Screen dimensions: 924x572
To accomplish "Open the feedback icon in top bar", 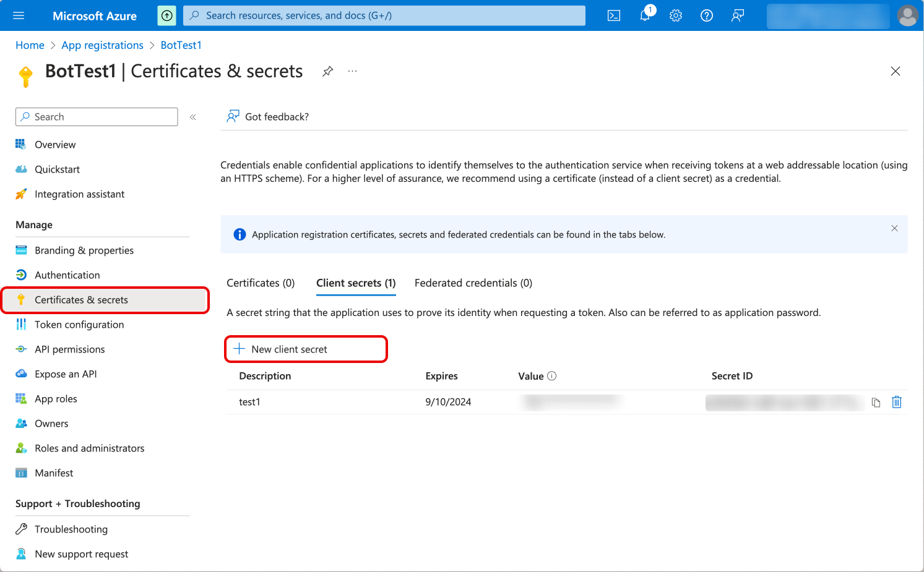I will click(738, 15).
